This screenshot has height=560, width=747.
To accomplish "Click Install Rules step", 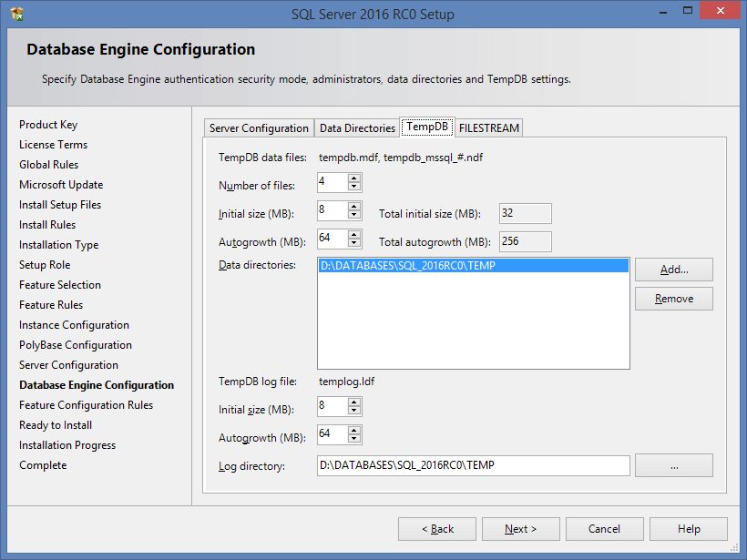I will [47, 225].
